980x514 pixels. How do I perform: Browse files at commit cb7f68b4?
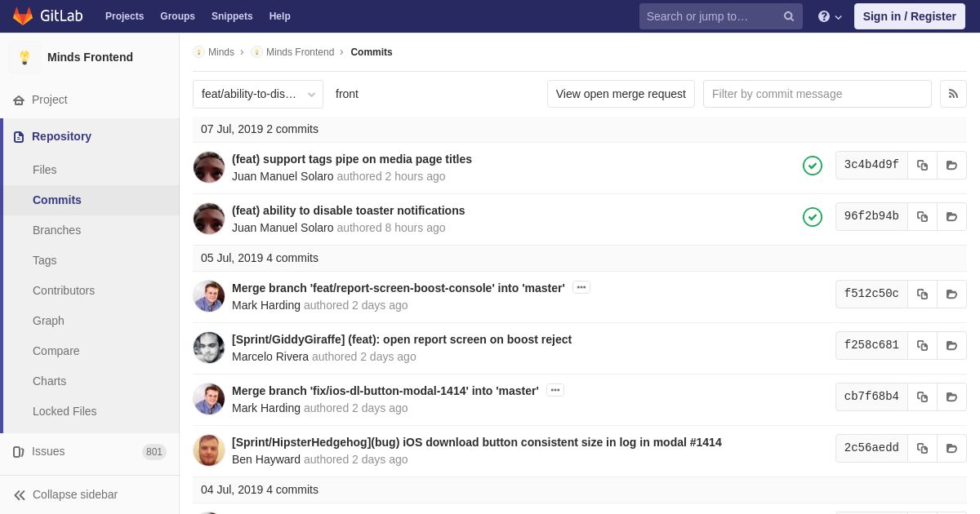(951, 397)
